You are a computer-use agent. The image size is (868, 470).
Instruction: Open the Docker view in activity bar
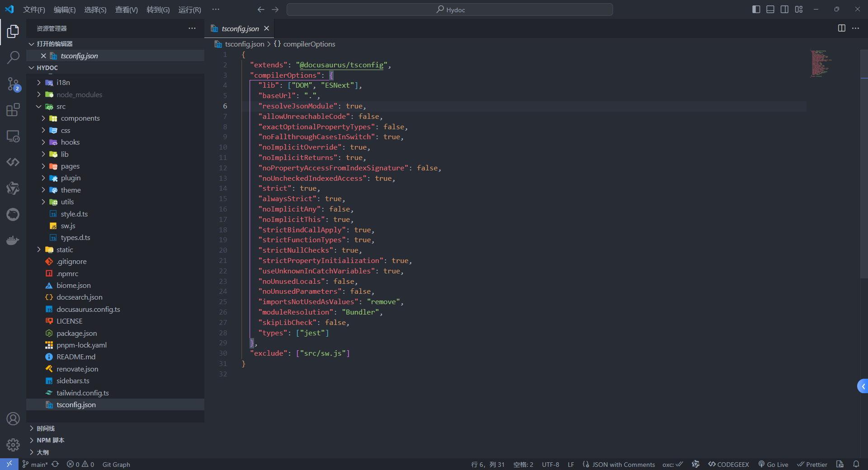(13, 240)
